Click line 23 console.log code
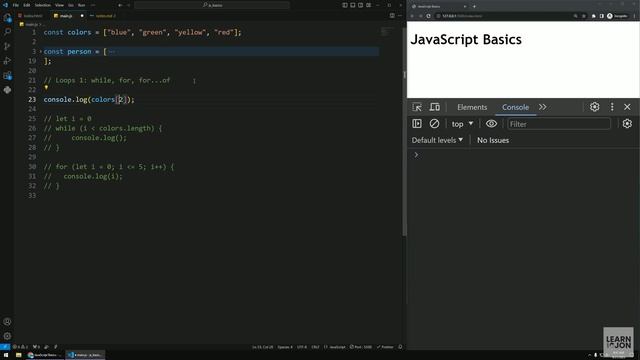The height and width of the screenshot is (360, 640). pyautogui.click(x=89, y=99)
